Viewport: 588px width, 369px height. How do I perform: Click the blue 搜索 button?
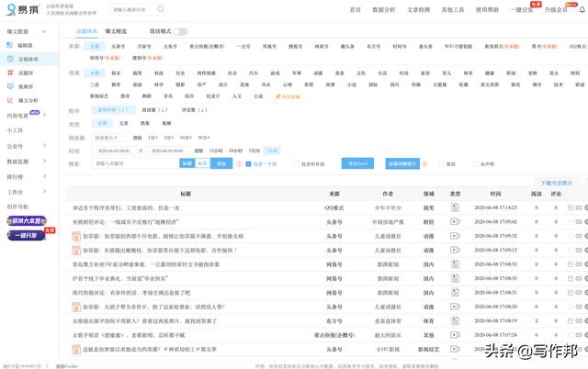(221, 163)
